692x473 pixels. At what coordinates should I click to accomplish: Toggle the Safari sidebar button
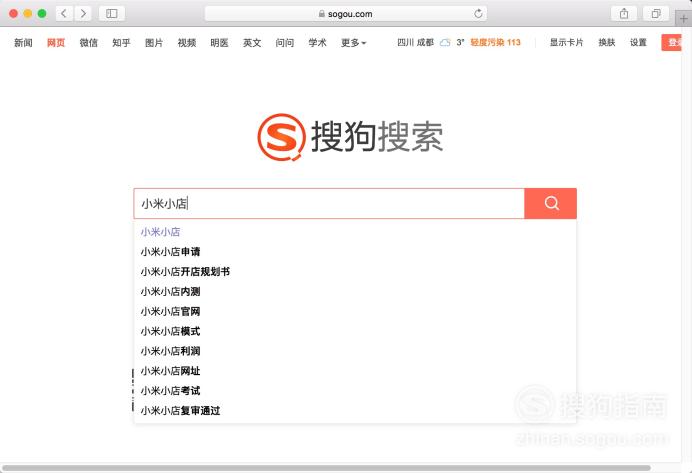point(112,14)
